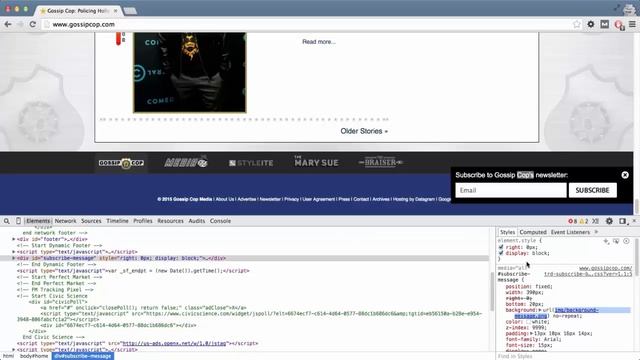
Task: Open the Profiles panel tab
Action: point(142,221)
